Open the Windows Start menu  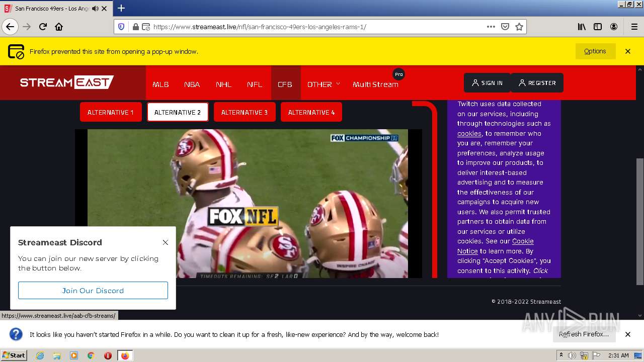coord(14,355)
